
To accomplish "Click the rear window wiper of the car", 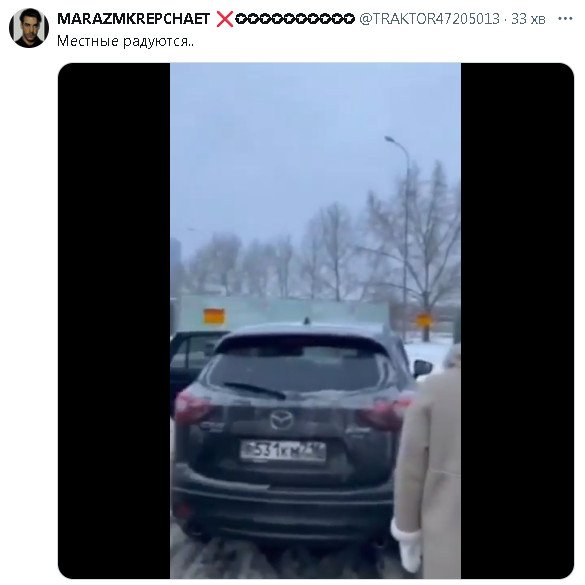I will coord(255,390).
